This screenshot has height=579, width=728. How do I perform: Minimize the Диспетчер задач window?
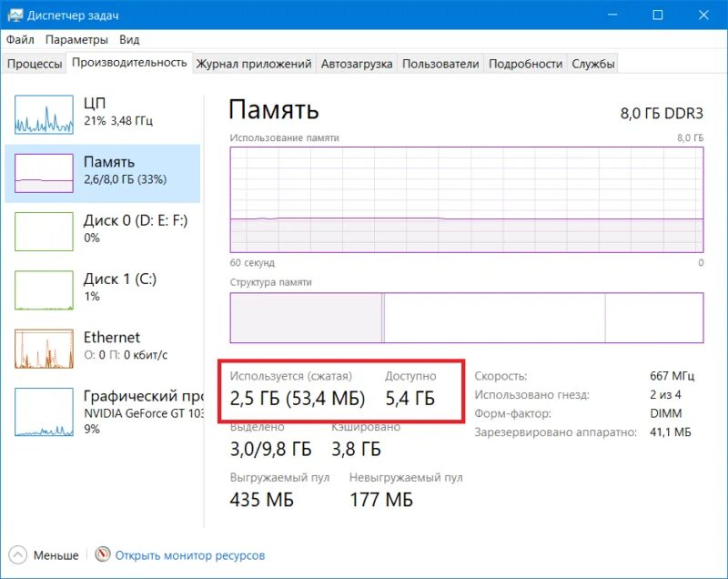(612, 15)
